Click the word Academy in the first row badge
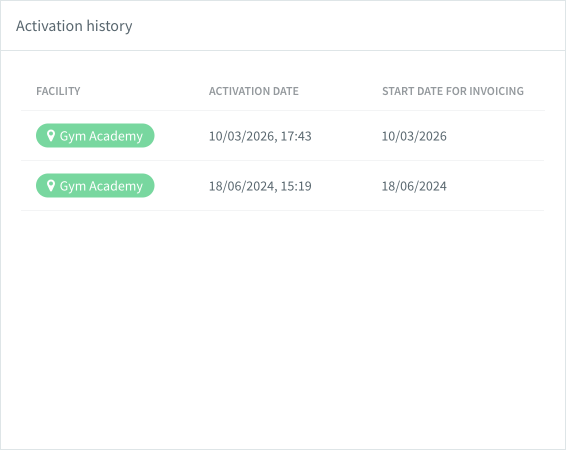 coord(116,136)
